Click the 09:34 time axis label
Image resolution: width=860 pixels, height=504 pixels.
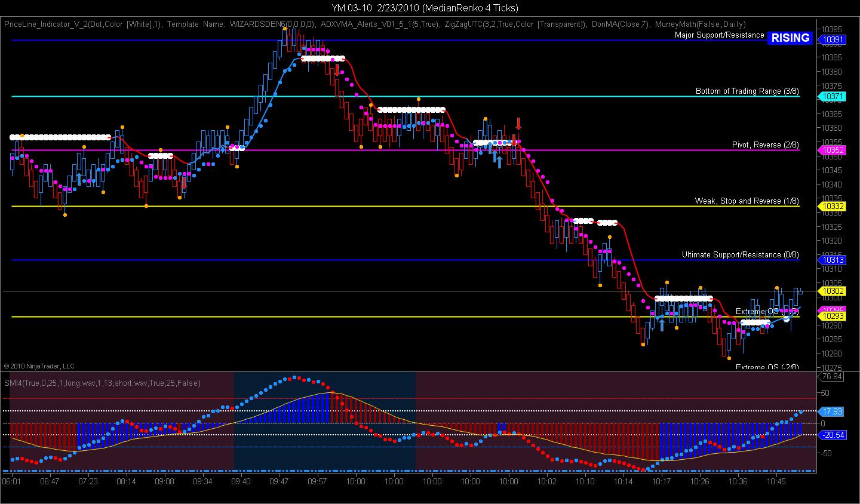pos(203,481)
